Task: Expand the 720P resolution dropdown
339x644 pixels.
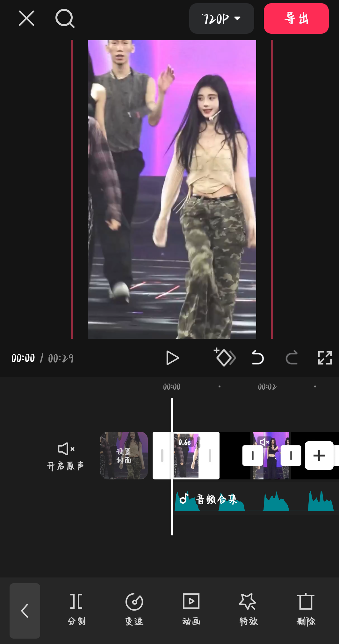Action: [221, 18]
